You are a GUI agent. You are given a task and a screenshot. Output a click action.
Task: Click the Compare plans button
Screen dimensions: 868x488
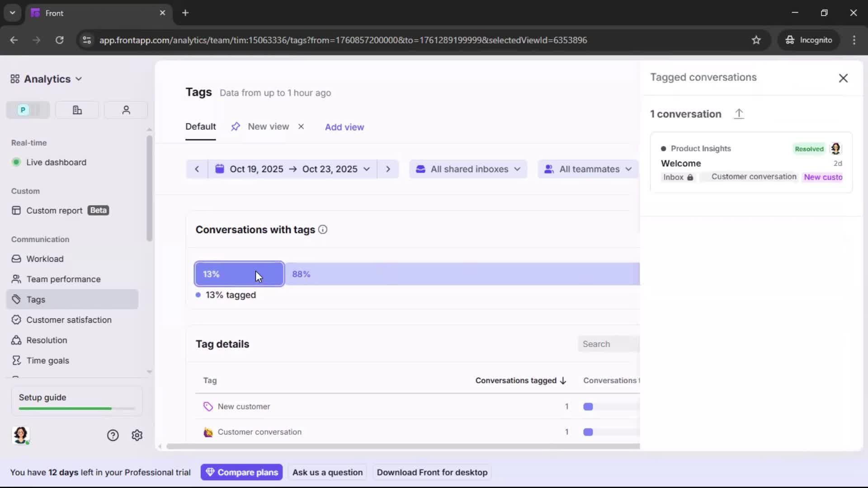pyautogui.click(x=242, y=472)
